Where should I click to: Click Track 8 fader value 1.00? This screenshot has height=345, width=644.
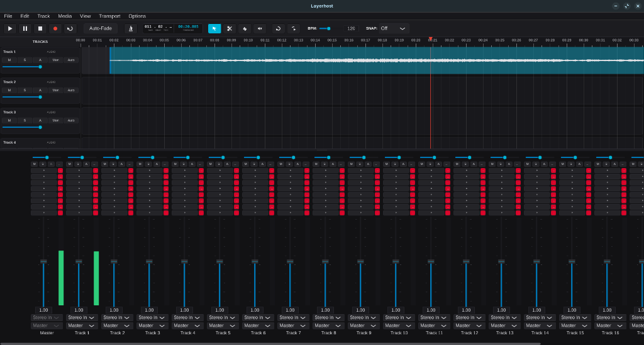[x=325, y=310]
